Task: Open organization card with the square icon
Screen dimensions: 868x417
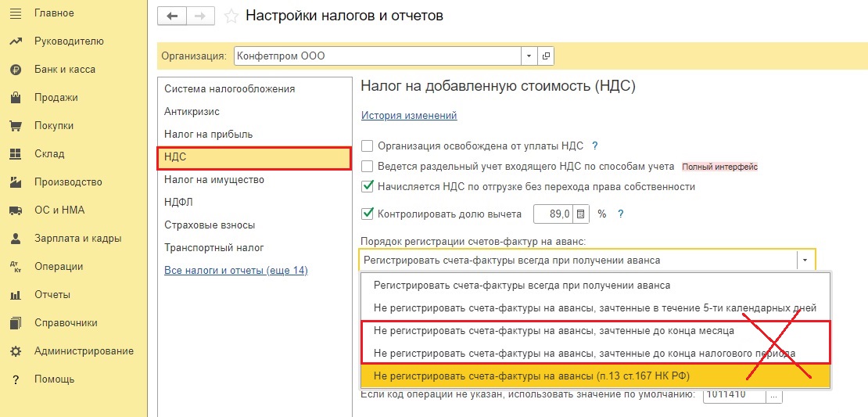Action: (545, 56)
